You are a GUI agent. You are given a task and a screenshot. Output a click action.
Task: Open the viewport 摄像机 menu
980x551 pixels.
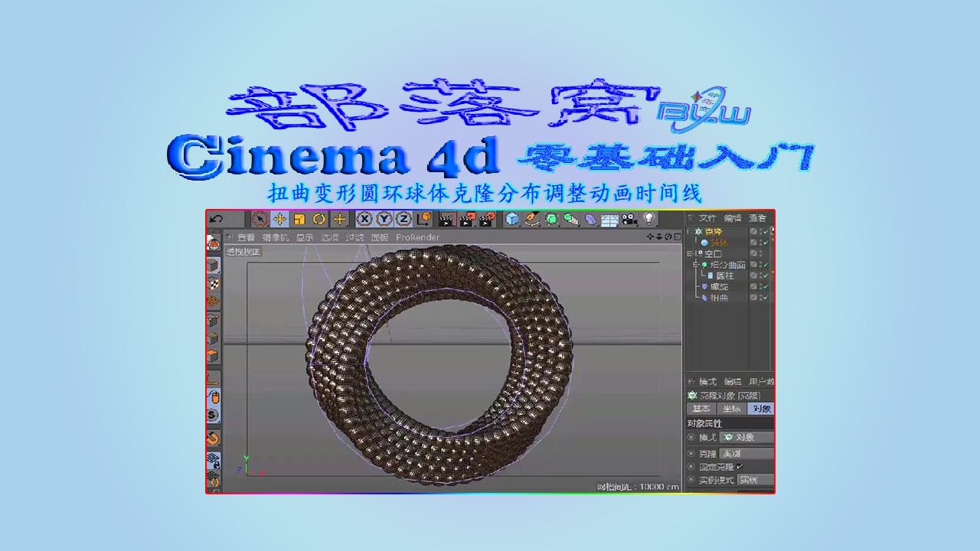pyautogui.click(x=275, y=237)
